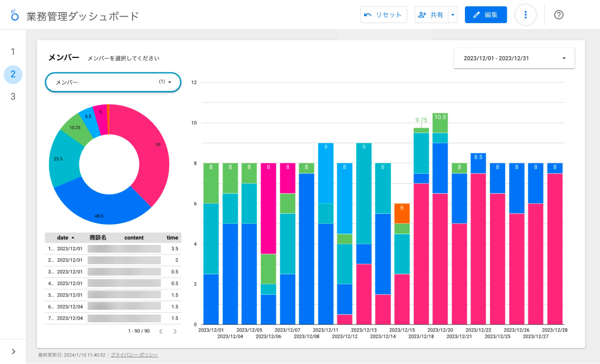This screenshot has height=364, width=600.
Task: Open the three-dot more options menu
Action: pyautogui.click(x=525, y=15)
